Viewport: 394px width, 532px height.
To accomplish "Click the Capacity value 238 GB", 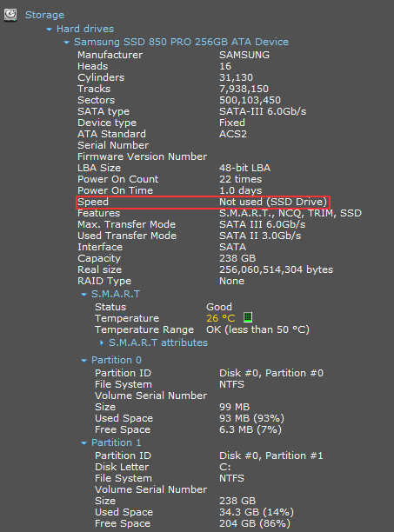I will tap(237, 258).
